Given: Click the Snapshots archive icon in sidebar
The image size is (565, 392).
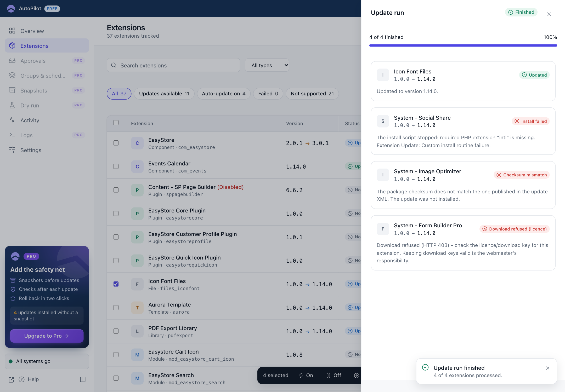Looking at the screenshot, I should (12, 90).
